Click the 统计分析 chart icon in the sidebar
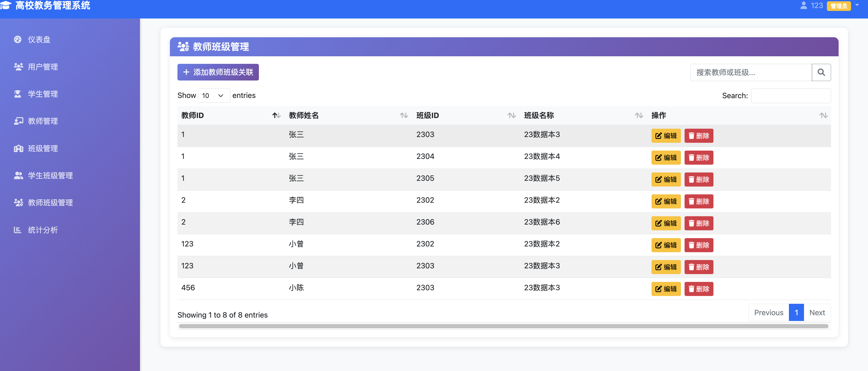Image resolution: width=868 pixels, height=371 pixels. (x=17, y=230)
